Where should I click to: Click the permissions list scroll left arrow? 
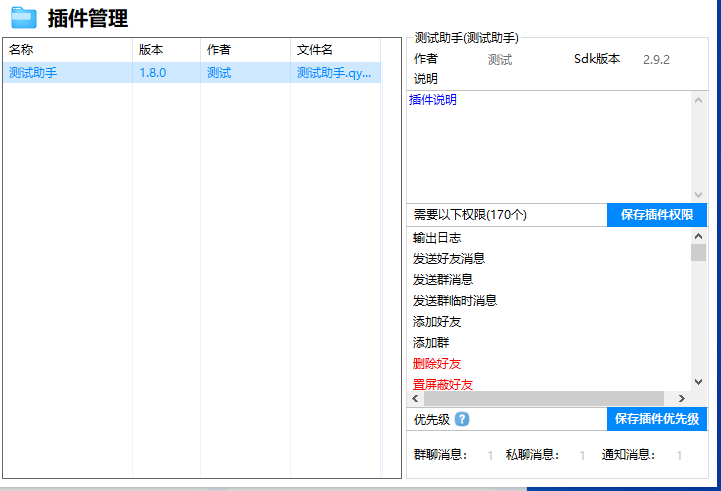(415, 398)
